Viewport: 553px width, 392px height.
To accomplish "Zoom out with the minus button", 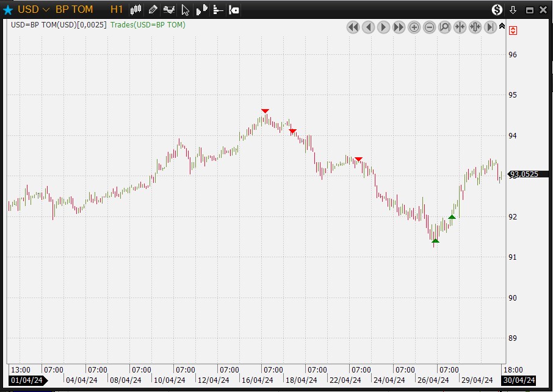I will pos(429,27).
